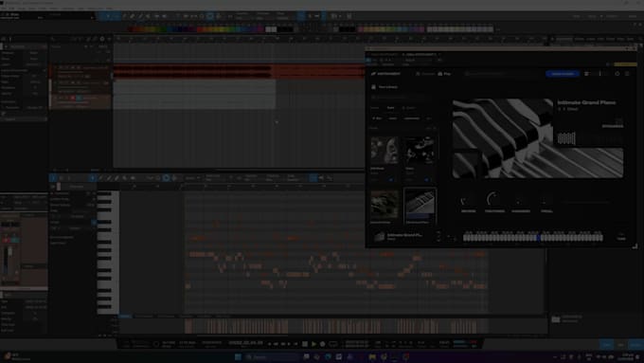Select the Intimate Grand Piano preset thumbnail in the list

click(420, 205)
